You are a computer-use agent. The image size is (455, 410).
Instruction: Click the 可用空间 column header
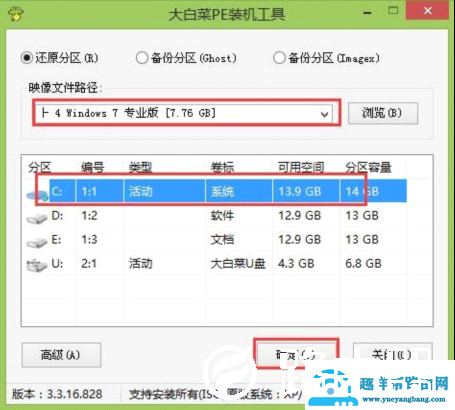301,167
